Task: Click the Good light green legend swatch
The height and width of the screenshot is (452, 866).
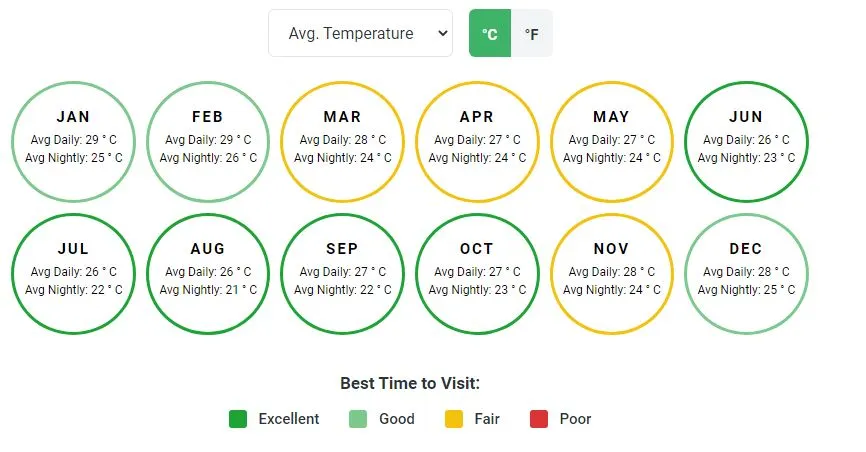Action: 358,419
